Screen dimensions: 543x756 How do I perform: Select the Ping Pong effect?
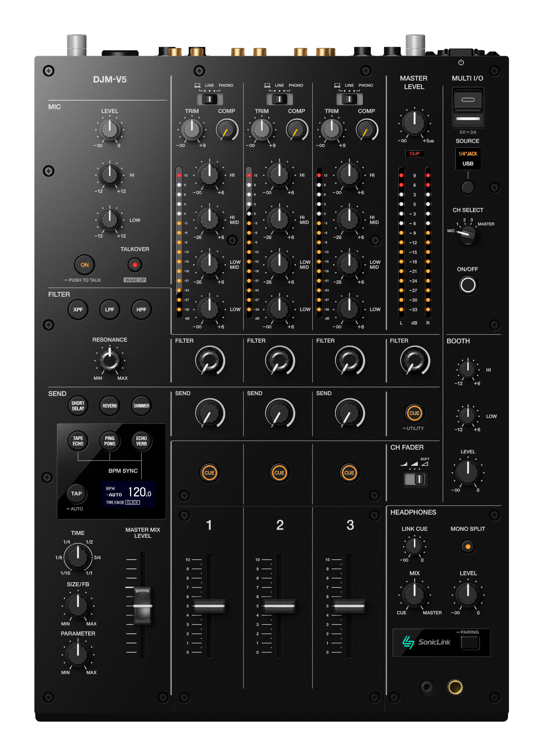point(110,441)
